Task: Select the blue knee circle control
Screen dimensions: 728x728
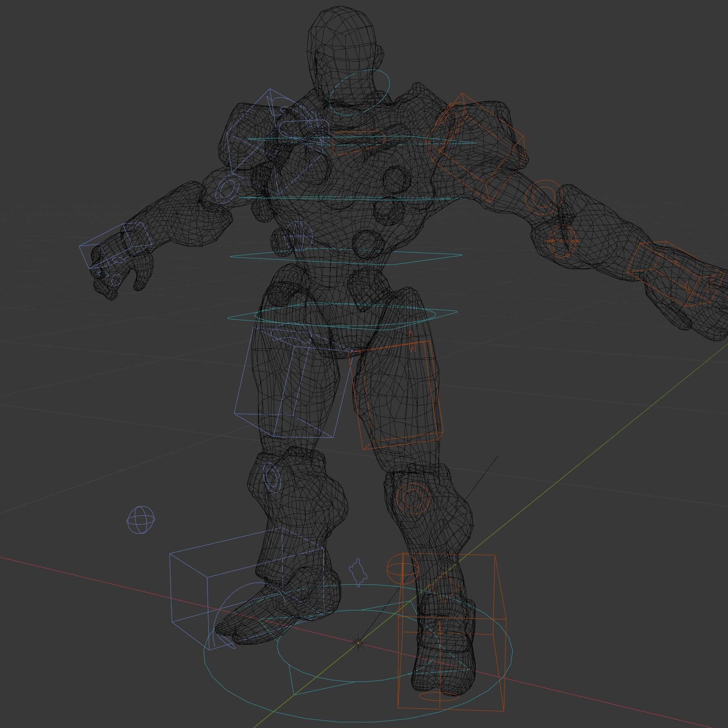Action: [x=272, y=478]
